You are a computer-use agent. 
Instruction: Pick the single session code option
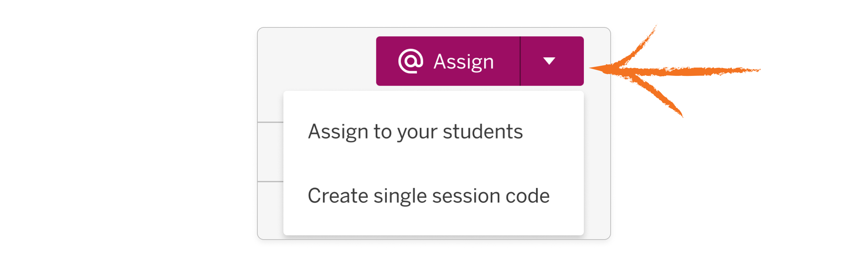coord(429,196)
